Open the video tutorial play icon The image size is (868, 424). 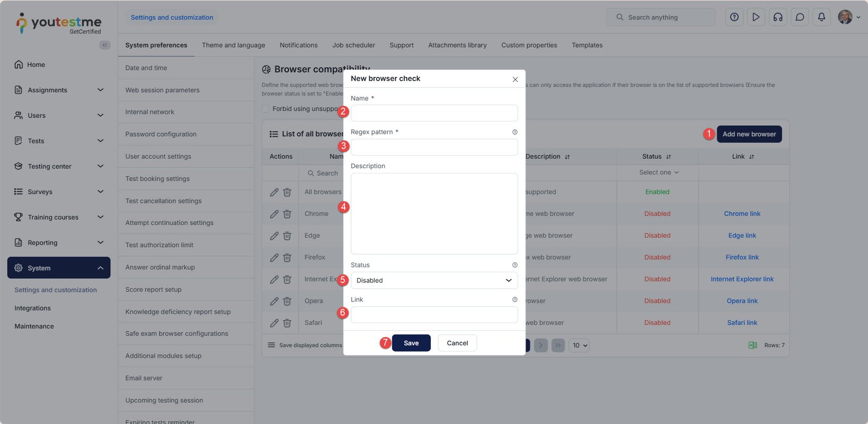click(756, 17)
